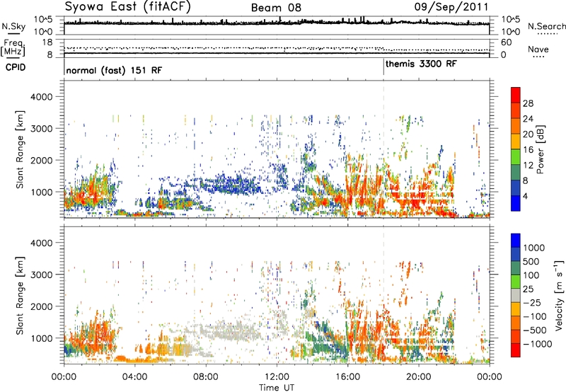Click the 'Freq. [MHz]' label
Viewport: 566px width, 392px height.
pyautogui.click(x=13, y=48)
